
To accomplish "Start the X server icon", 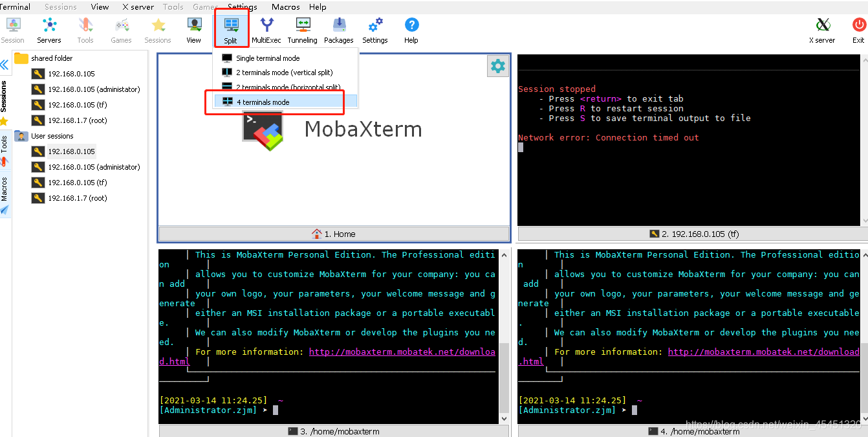I will tap(823, 30).
